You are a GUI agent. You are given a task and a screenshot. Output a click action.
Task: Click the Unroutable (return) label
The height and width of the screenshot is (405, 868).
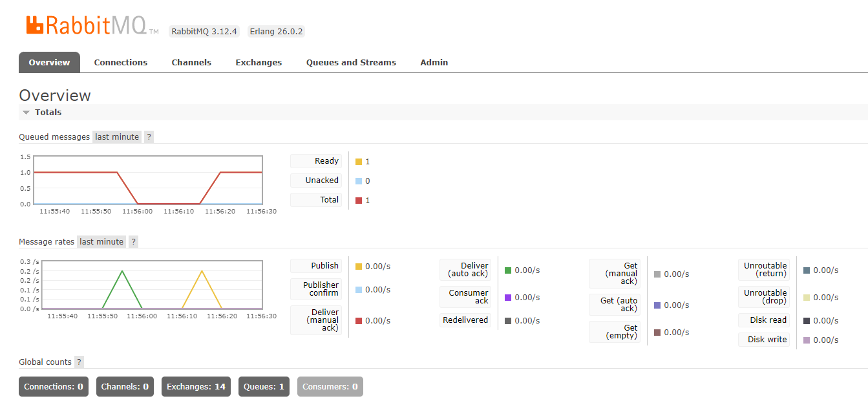tap(764, 270)
